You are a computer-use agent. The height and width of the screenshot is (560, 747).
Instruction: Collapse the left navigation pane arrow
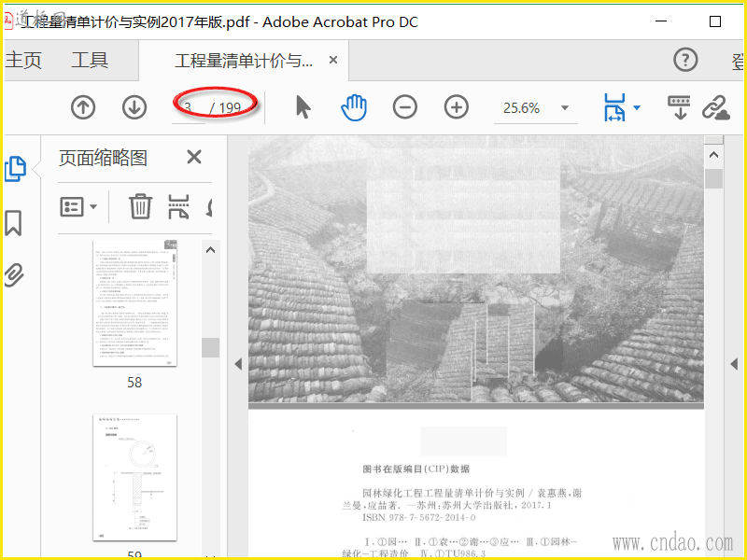(238, 364)
